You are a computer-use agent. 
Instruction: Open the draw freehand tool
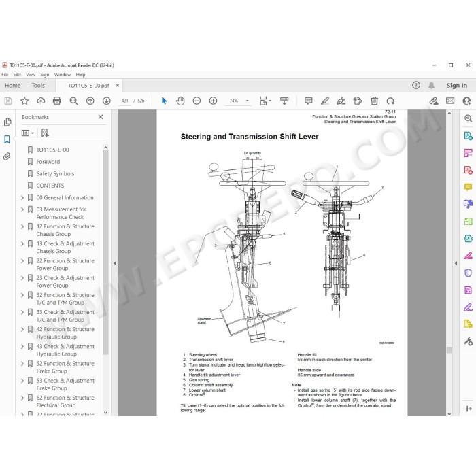pyautogui.click(x=341, y=101)
